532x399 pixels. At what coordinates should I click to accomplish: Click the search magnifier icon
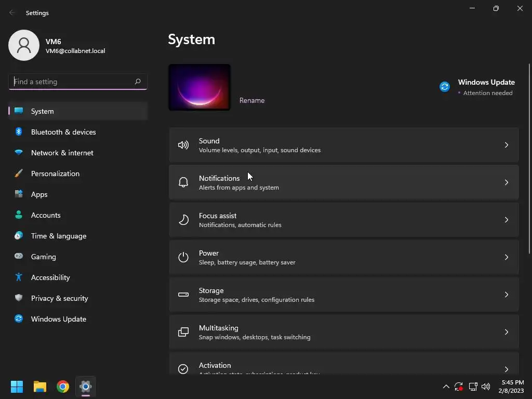(x=137, y=82)
